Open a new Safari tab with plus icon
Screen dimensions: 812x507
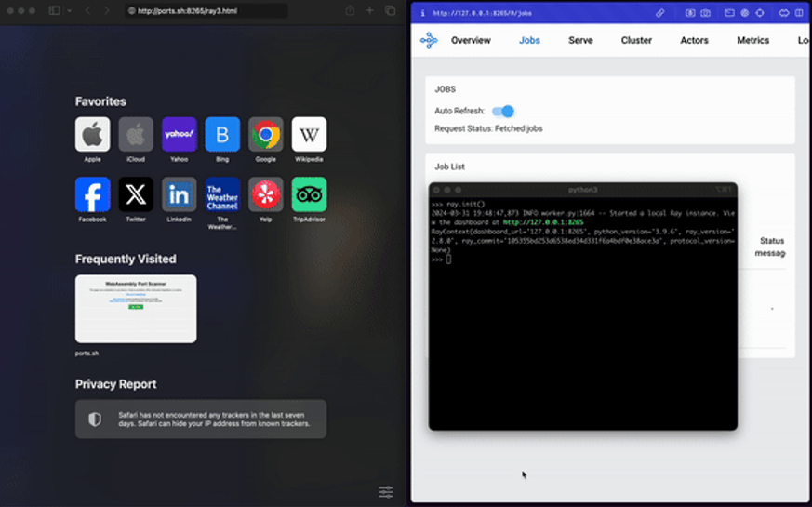tap(370, 10)
